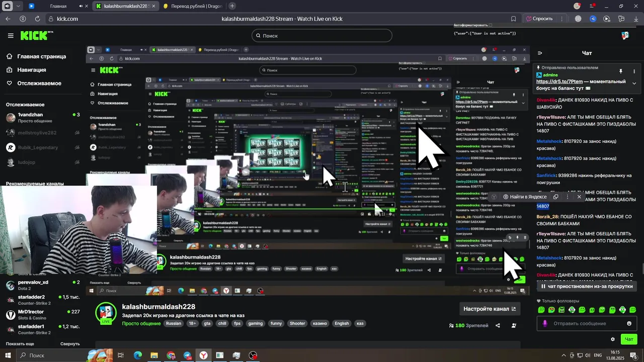Open OBS Studio from taskbar

click(x=253, y=355)
